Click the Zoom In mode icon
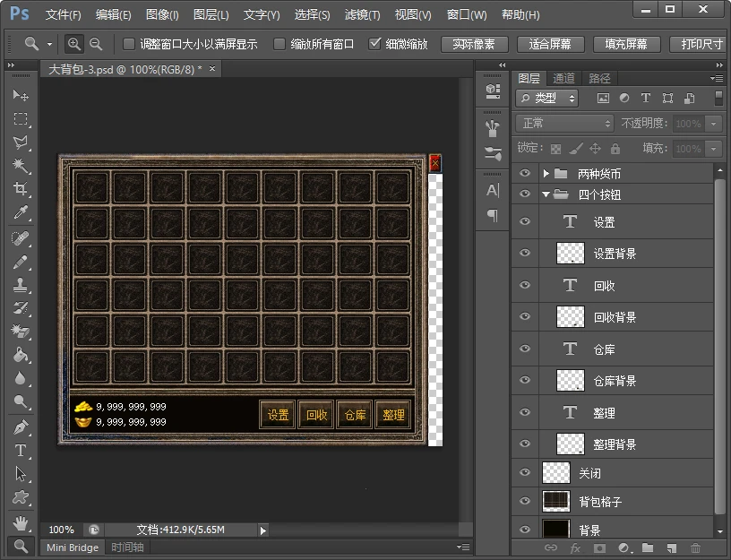Viewport: 731px width, 560px height. [74, 44]
